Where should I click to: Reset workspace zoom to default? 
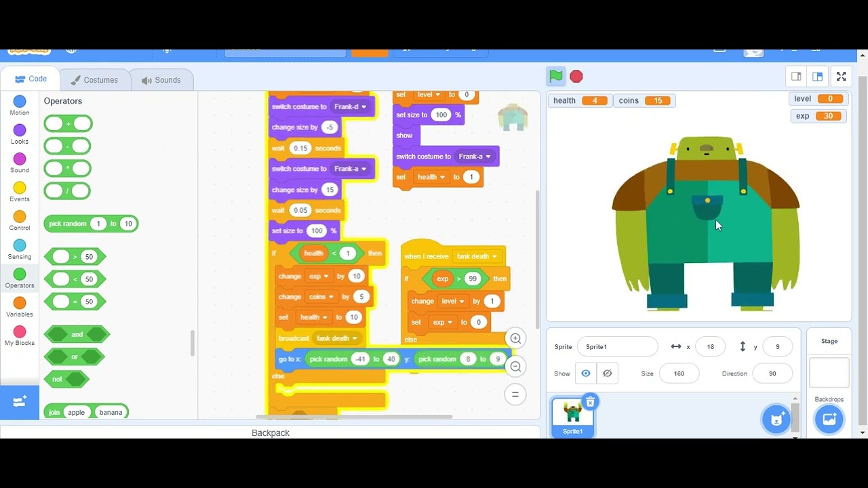[515, 394]
